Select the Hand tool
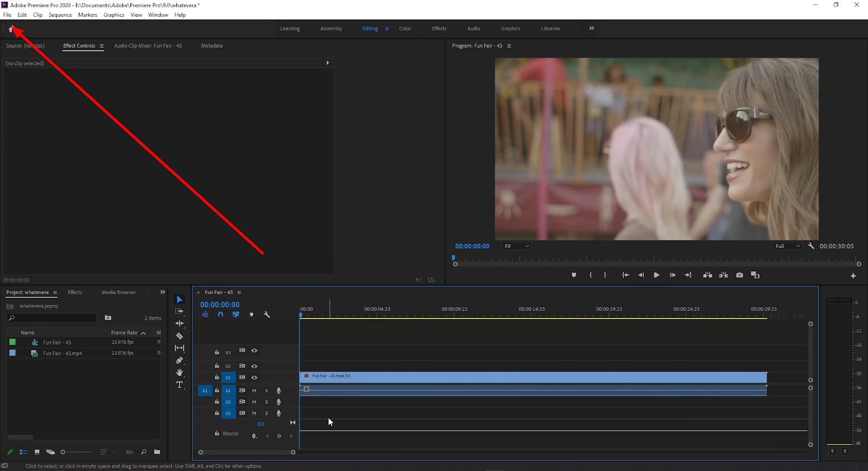This screenshot has height=471, width=868. [180, 372]
